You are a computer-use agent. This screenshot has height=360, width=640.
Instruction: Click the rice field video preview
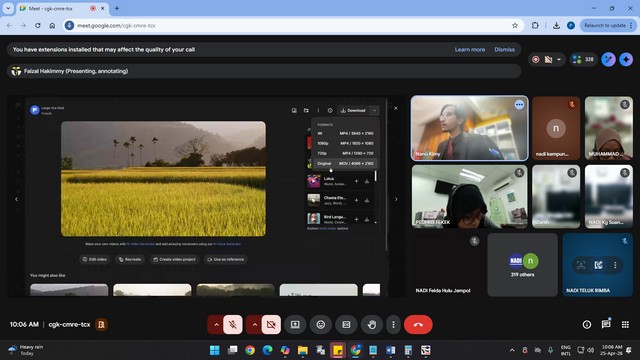point(163,178)
